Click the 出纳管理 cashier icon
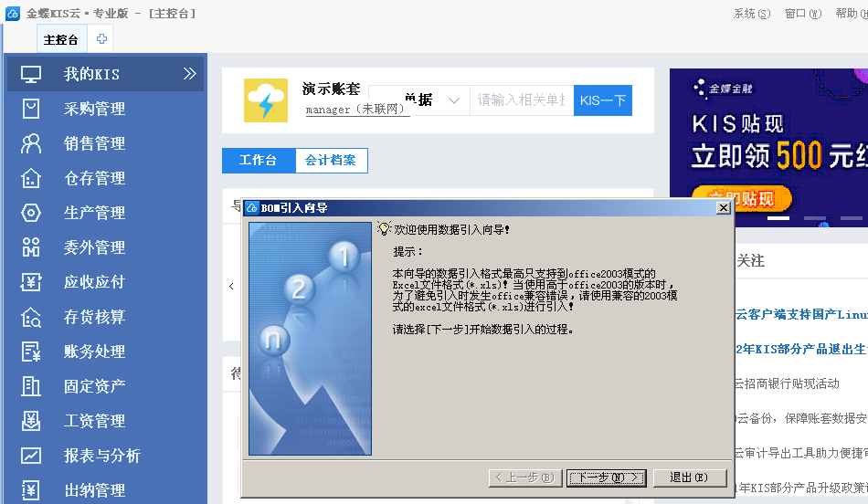The width and height of the screenshot is (868, 504). (31, 490)
